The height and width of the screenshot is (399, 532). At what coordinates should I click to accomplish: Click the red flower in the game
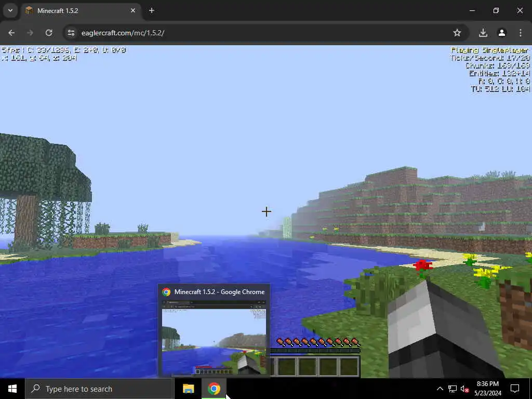tap(422, 267)
